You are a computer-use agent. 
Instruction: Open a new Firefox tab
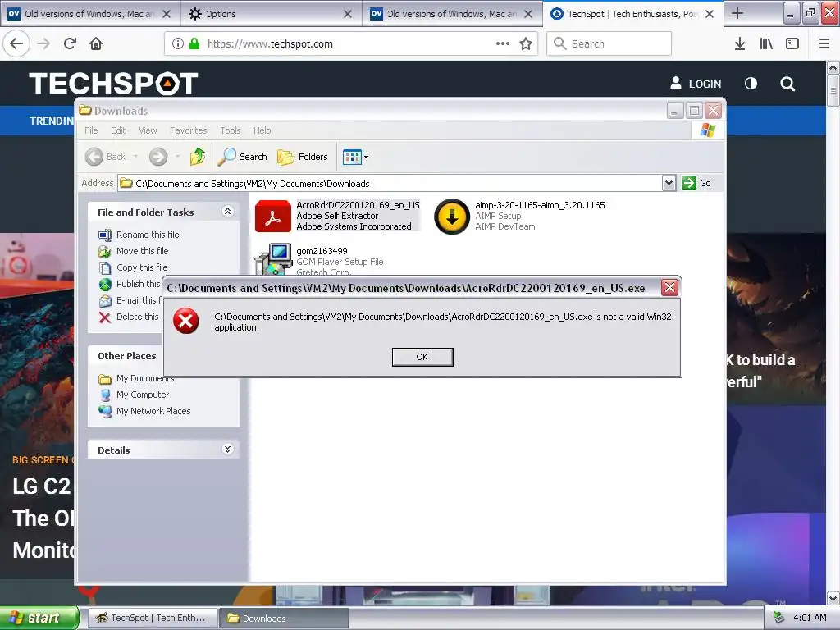[737, 13]
